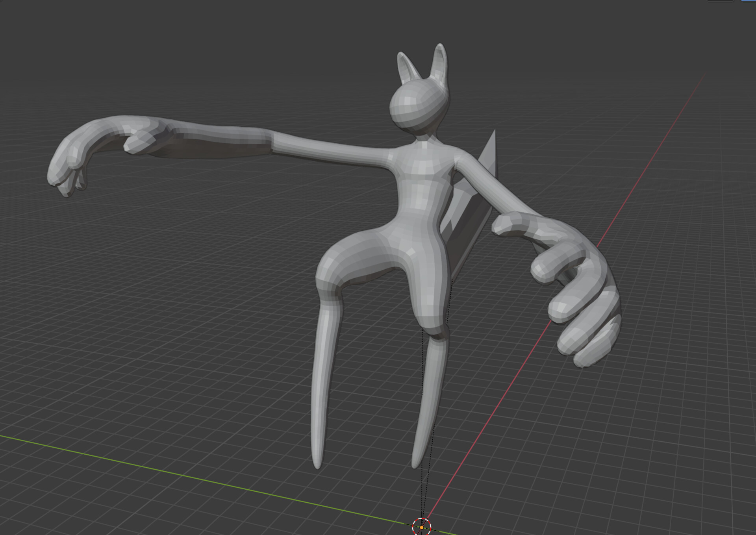The image size is (756, 535).
Task: Click the blue button at top-right edge
Action: (x=748, y=1)
